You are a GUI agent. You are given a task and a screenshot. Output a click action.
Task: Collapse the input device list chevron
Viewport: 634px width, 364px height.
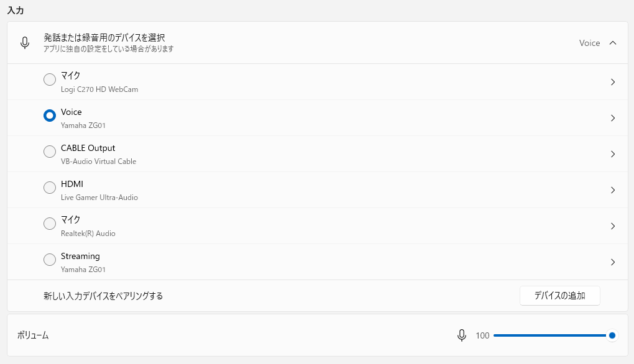613,43
